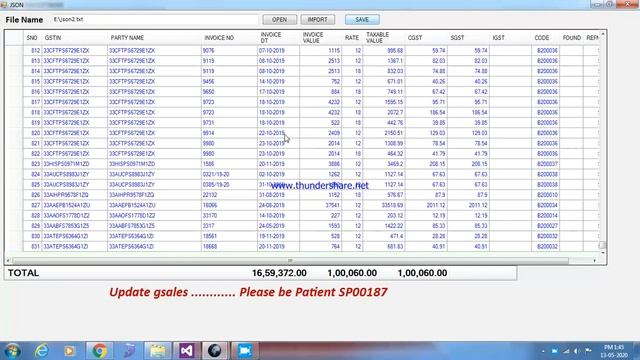Viewport: 640px width, 360px height.
Task: Select invoice number cell 9650
Action: coord(229,92)
